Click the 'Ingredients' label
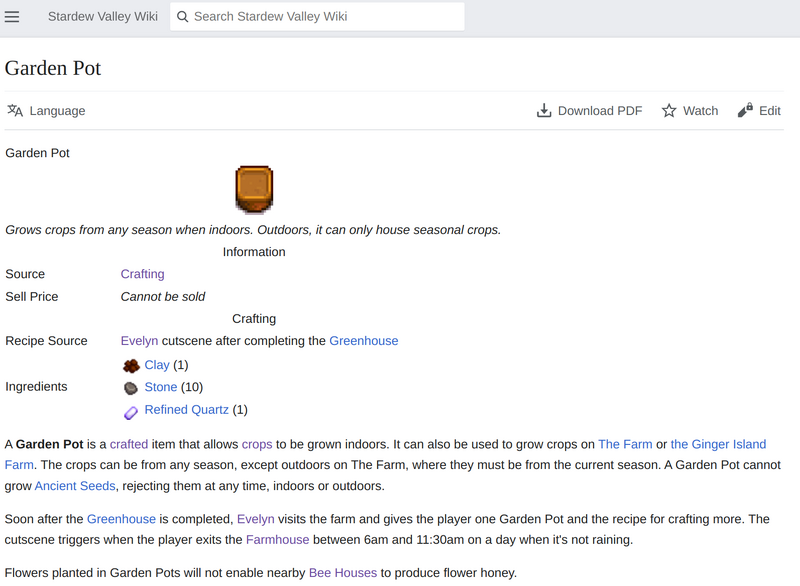800x586 pixels. (36, 387)
